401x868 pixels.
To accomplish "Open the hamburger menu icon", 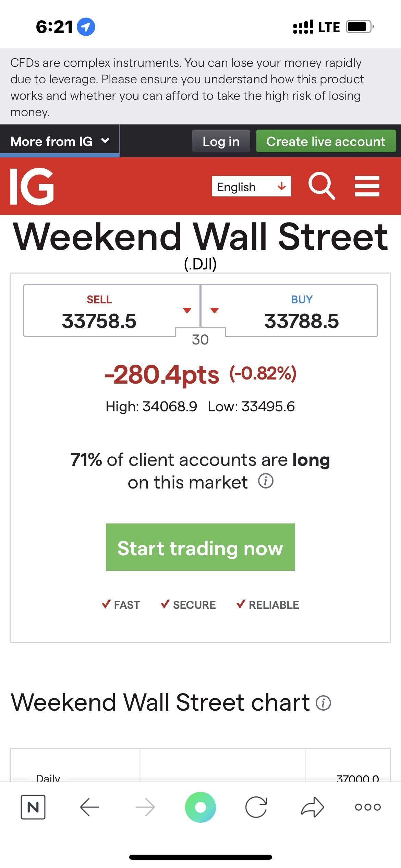I will tap(367, 186).
